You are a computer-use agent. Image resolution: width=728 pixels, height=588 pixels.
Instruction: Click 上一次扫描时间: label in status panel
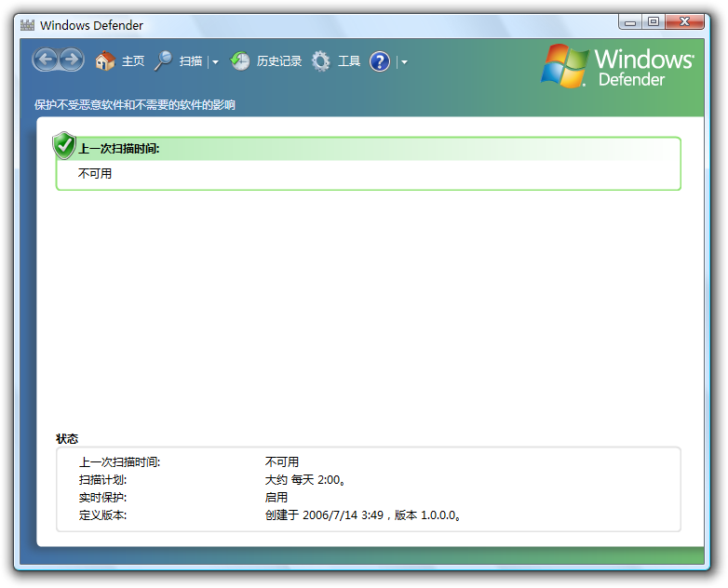point(119,462)
